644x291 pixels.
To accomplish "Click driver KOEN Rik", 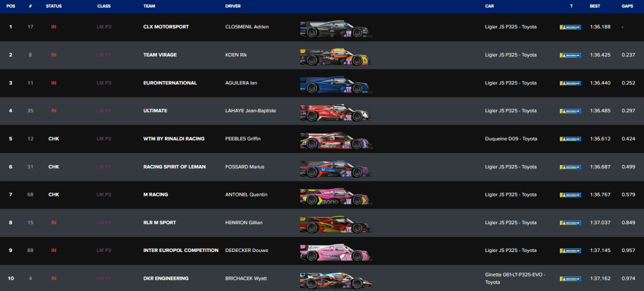I will point(236,55).
